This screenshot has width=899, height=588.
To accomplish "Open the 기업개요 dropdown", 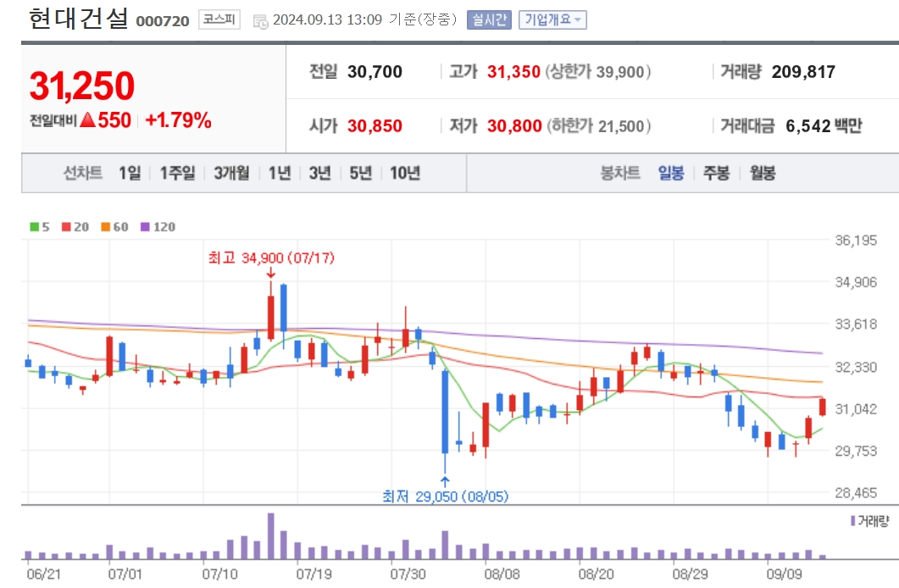I will [552, 20].
